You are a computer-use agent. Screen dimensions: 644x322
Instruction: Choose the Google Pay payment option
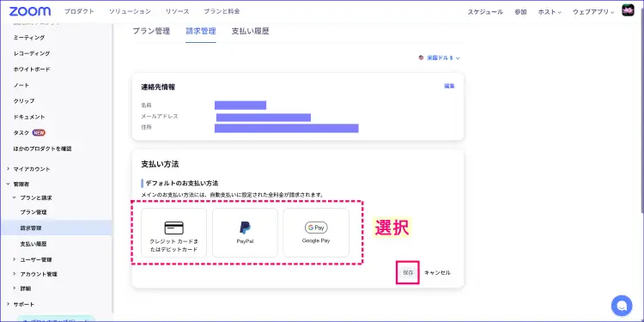pos(316,233)
